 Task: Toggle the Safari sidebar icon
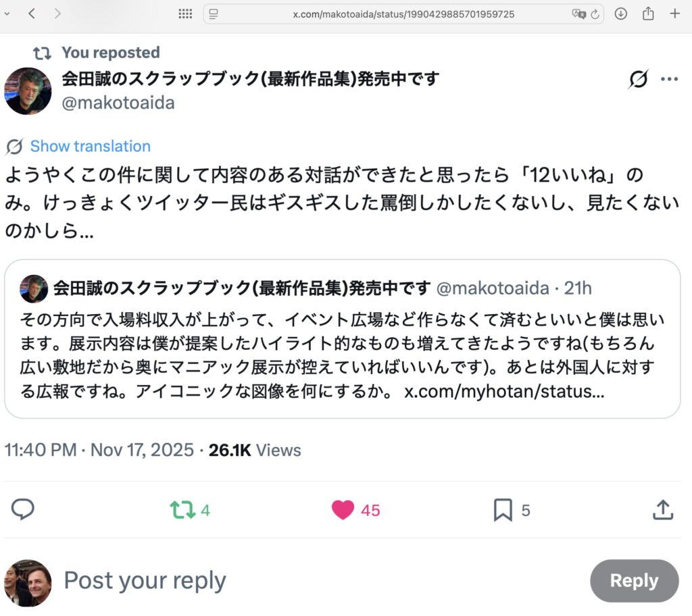(214, 14)
